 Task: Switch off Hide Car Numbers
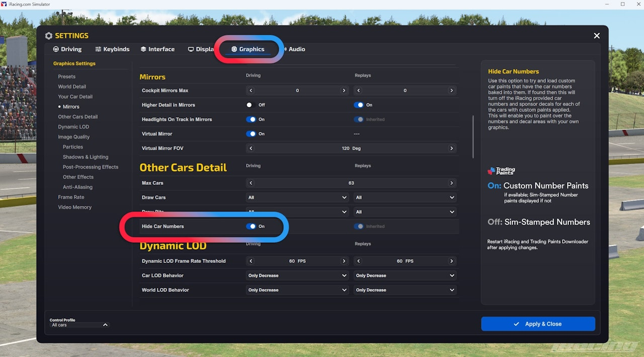251,227
